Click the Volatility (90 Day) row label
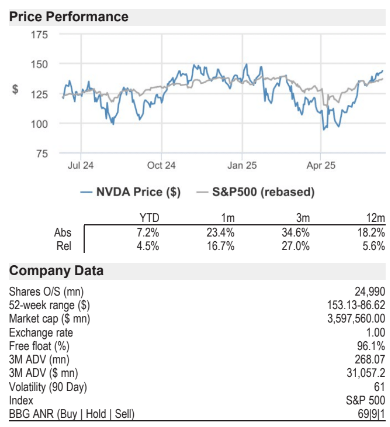390x427 pixels. (x=48, y=387)
